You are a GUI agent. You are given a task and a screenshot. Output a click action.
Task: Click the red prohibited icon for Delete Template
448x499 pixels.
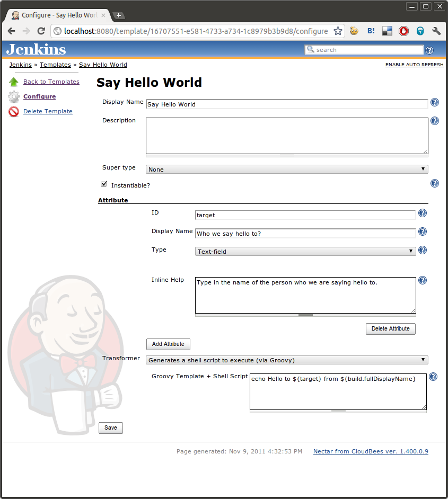(x=14, y=111)
